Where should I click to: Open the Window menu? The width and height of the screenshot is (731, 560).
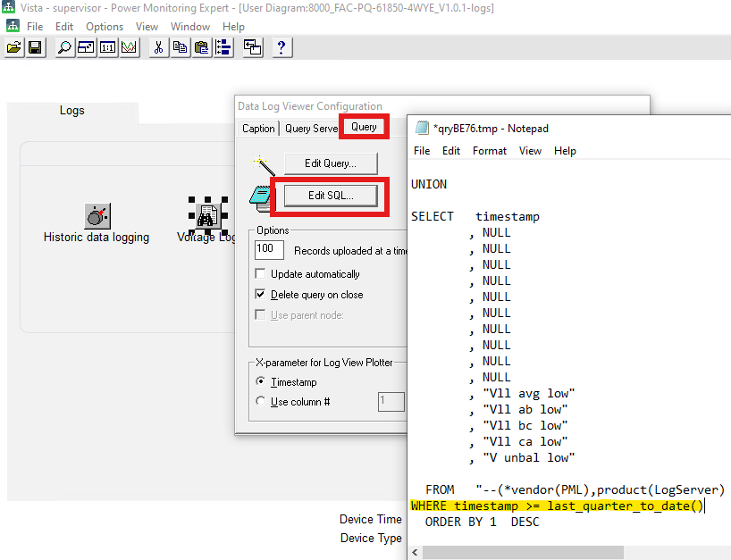pyautogui.click(x=190, y=27)
